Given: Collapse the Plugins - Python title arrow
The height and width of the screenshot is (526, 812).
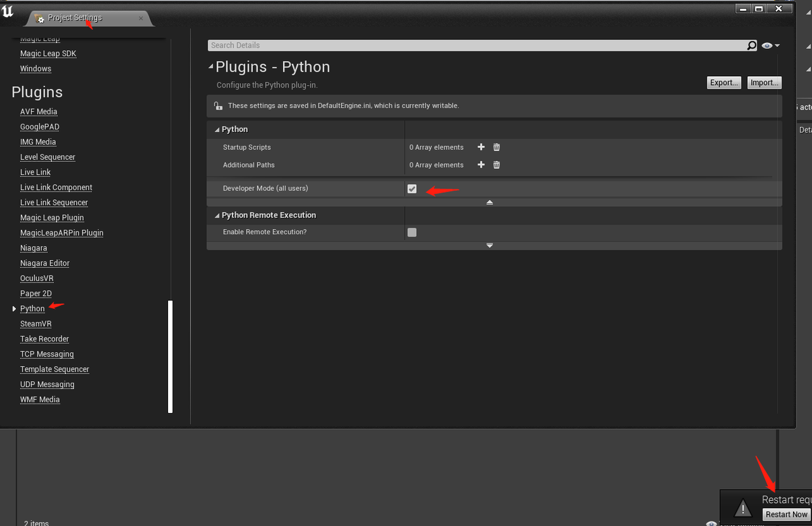Looking at the screenshot, I should [211, 67].
